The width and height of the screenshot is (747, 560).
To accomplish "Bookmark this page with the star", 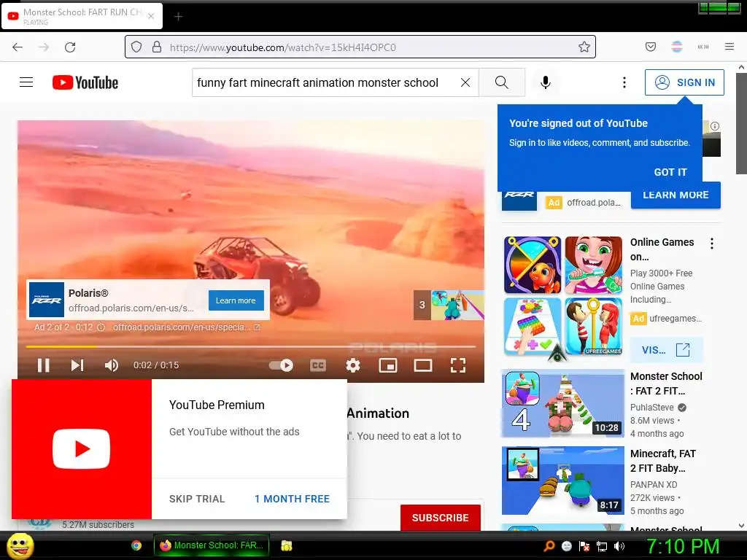I will 584,47.
